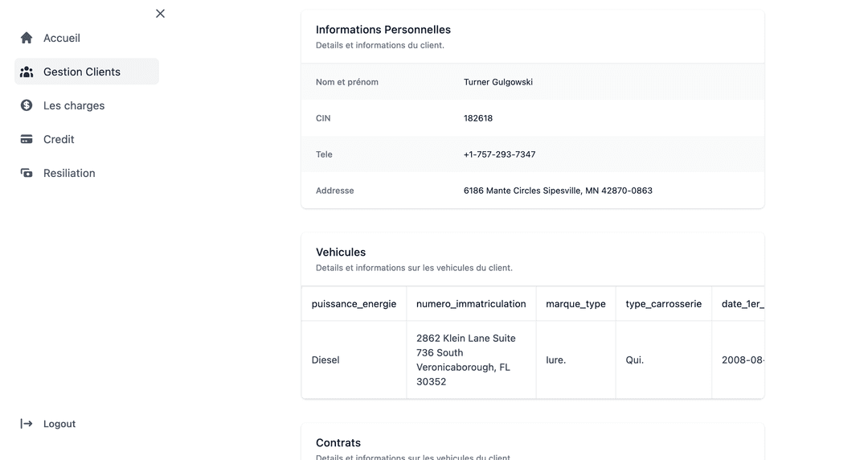Select the CIN value 182618
The image size is (868, 460).
pyautogui.click(x=477, y=118)
